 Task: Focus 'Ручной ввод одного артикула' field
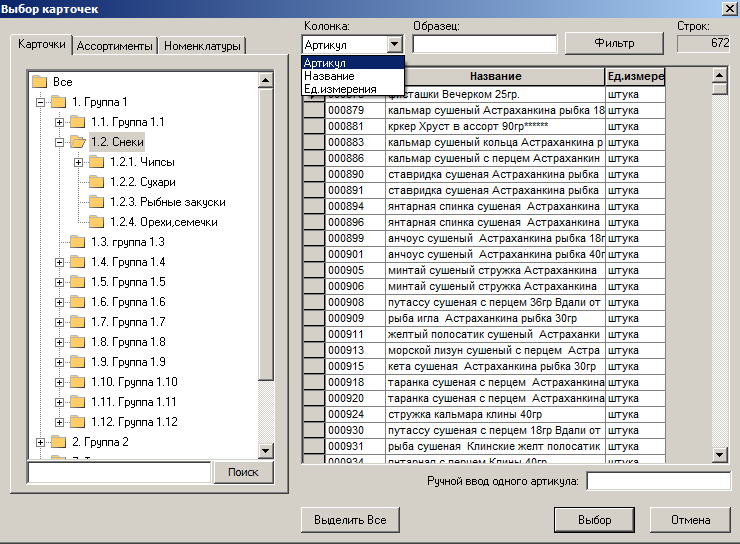tap(658, 481)
